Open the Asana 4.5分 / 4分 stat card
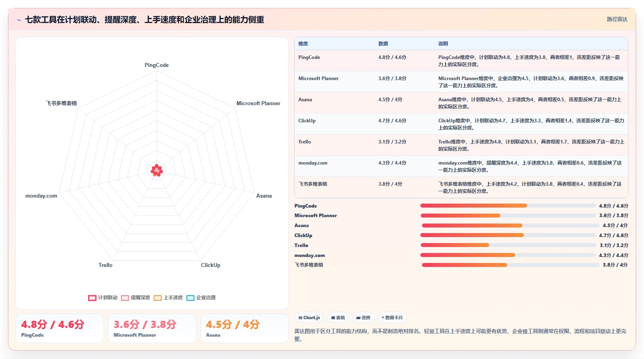Screen dimensions: 644x359 click(244, 328)
